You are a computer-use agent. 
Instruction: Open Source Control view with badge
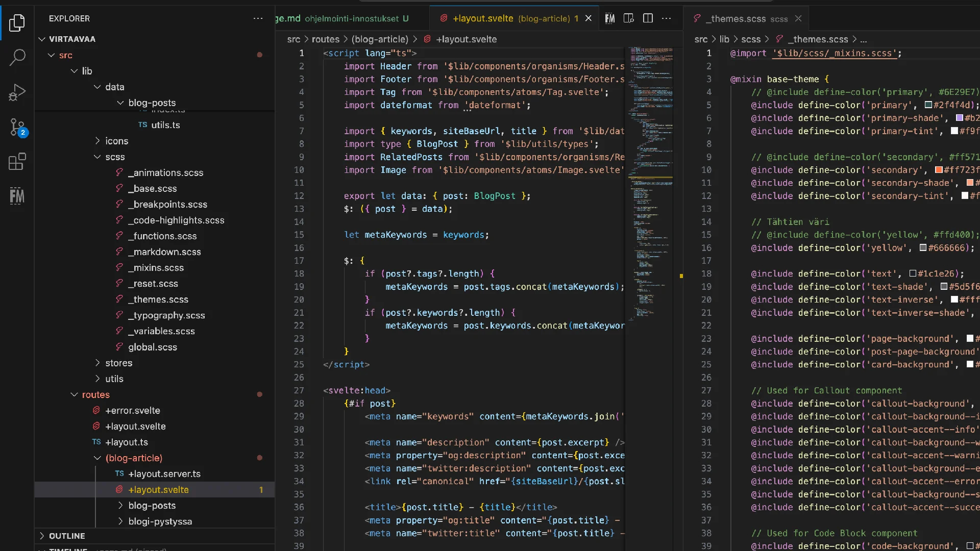17,127
